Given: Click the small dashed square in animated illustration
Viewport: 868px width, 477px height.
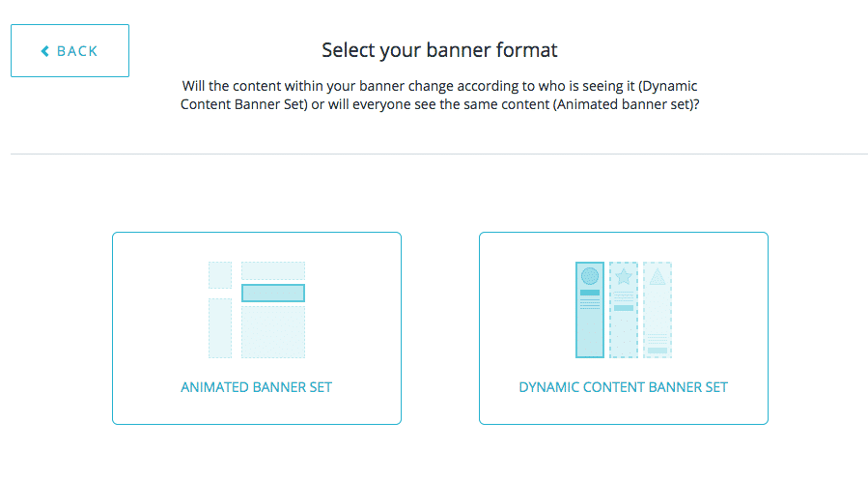Looking at the screenshot, I should [x=220, y=274].
